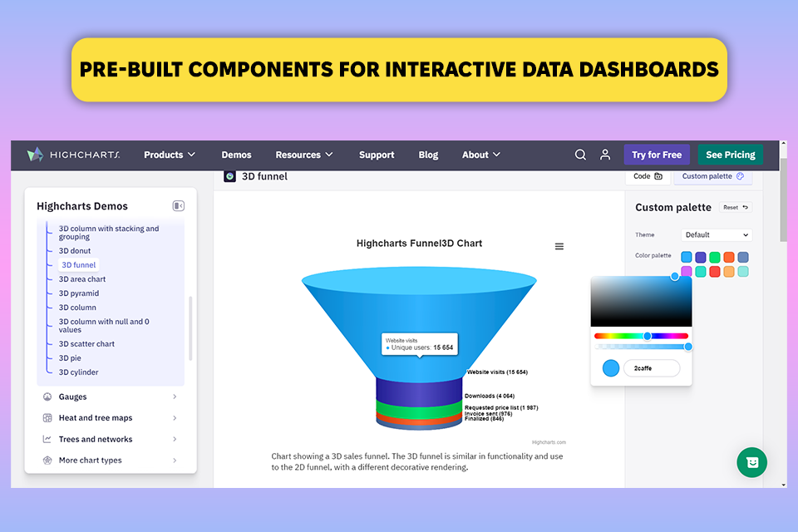Select the green palette swatch
The height and width of the screenshot is (532, 798).
tap(715, 257)
